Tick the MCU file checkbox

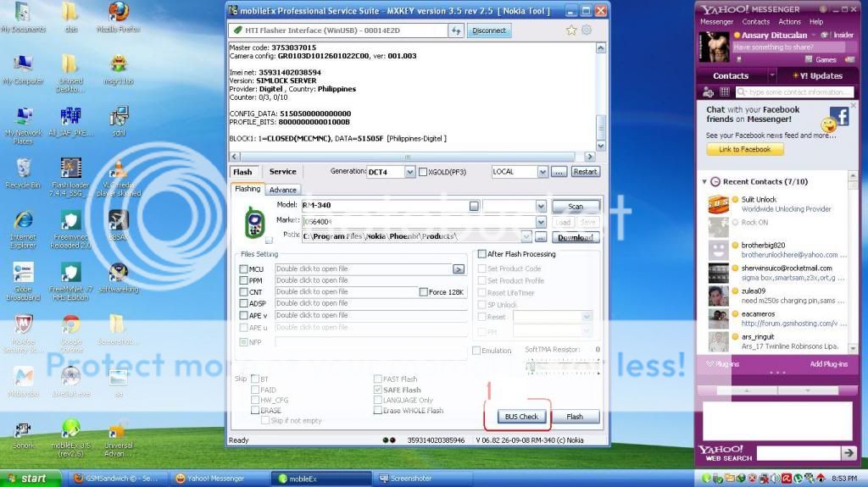click(243, 269)
